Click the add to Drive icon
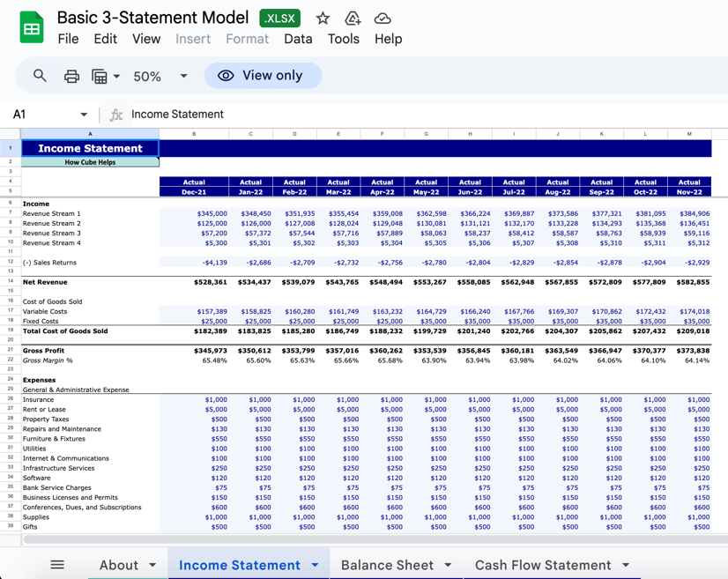The image size is (728, 579). click(x=353, y=19)
